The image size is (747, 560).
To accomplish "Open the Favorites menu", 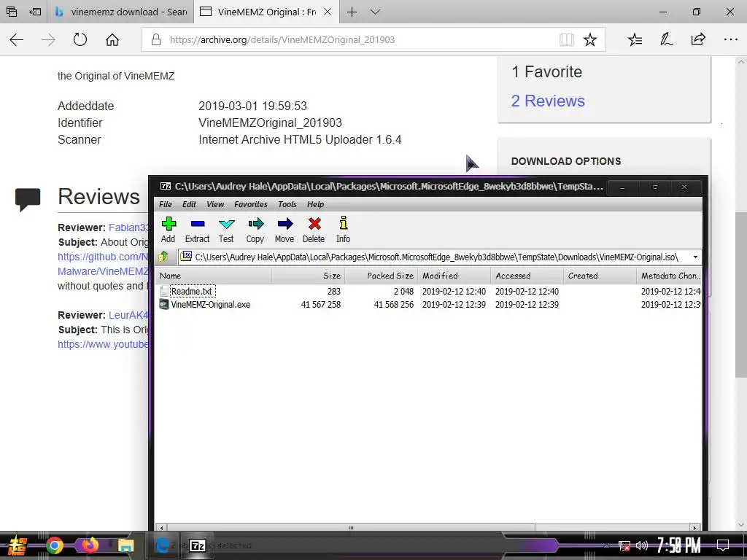I will coord(251,204).
